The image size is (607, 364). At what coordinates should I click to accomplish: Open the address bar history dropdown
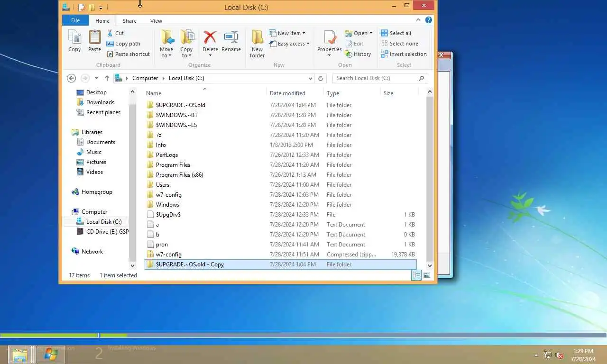(x=310, y=78)
